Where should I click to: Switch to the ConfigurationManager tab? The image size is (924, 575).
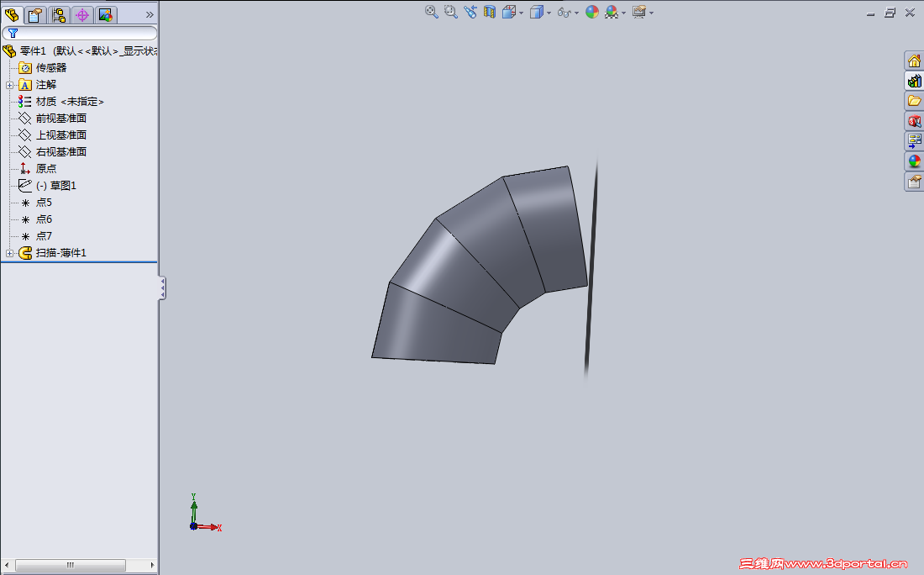coord(59,15)
